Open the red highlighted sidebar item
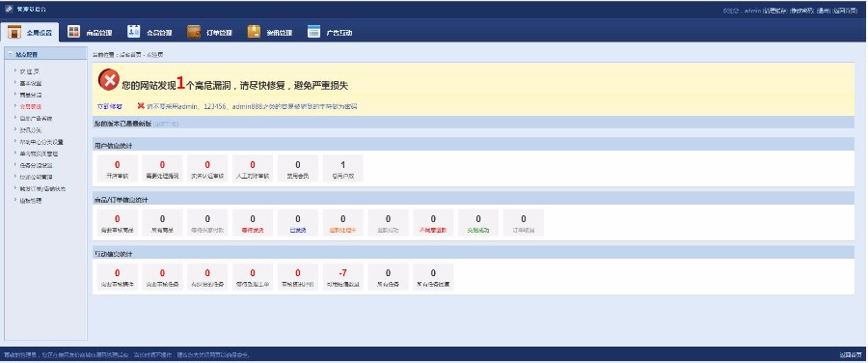The height and width of the screenshot is (363, 868). (31, 106)
